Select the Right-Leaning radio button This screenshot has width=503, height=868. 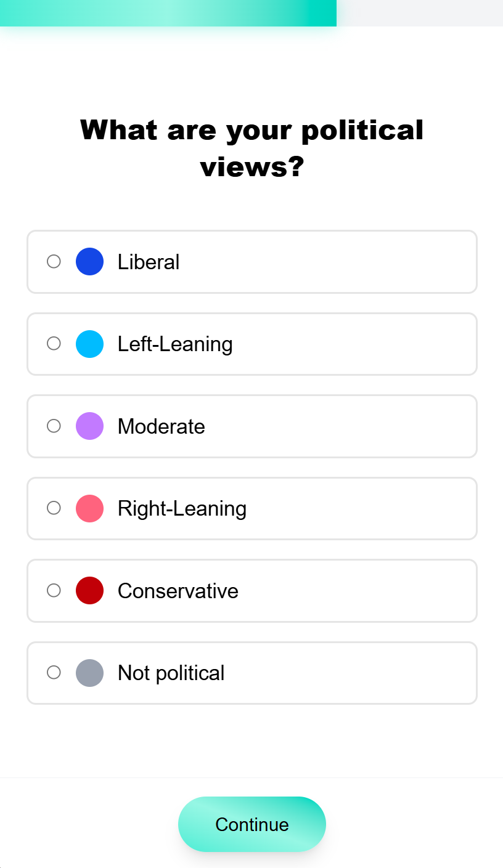(54, 508)
